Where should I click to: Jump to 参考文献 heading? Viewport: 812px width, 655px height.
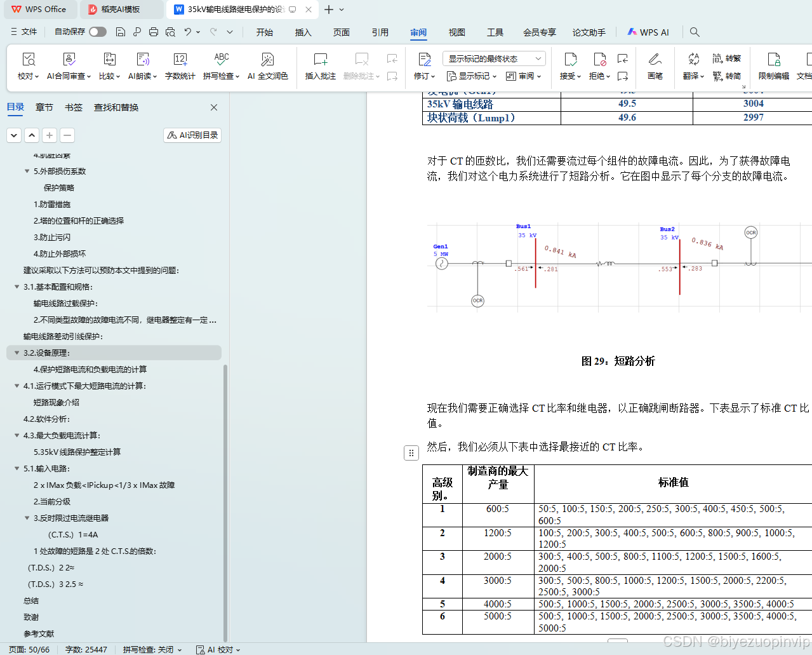(x=39, y=634)
